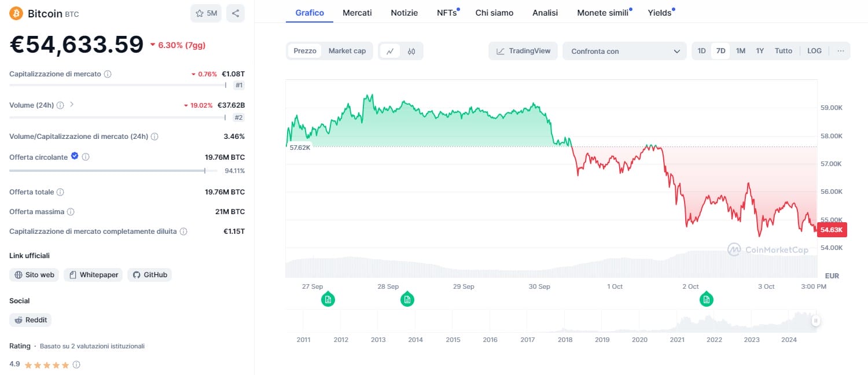Open info icon next to 4.9 rating stars
This screenshot has height=375, width=868.
pyautogui.click(x=76, y=365)
